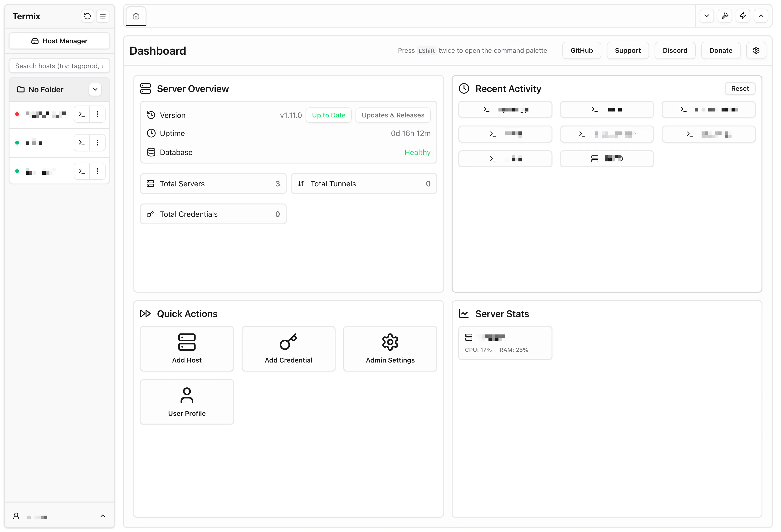The height and width of the screenshot is (532, 781).
Task: Open the Updates & Releases button
Action: pyautogui.click(x=393, y=115)
